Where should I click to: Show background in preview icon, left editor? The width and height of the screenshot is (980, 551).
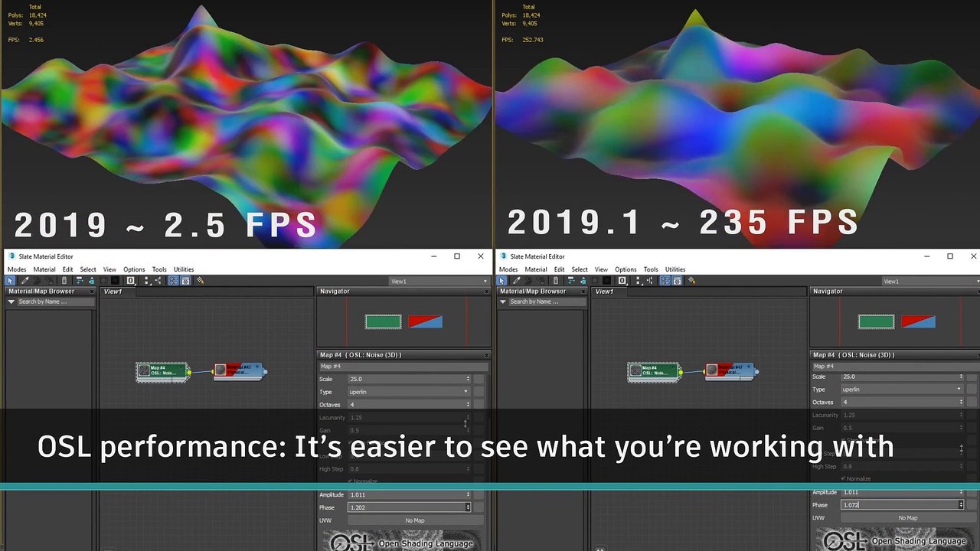point(115,281)
